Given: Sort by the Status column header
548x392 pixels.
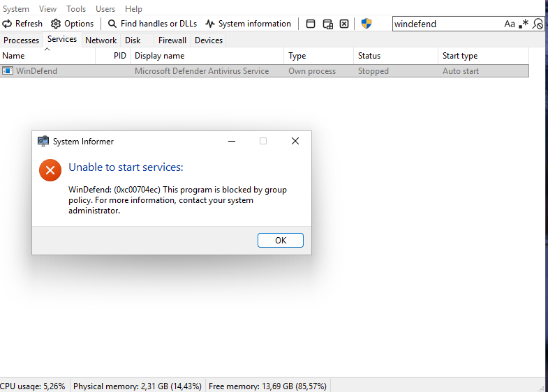Looking at the screenshot, I should (x=396, y=56).
